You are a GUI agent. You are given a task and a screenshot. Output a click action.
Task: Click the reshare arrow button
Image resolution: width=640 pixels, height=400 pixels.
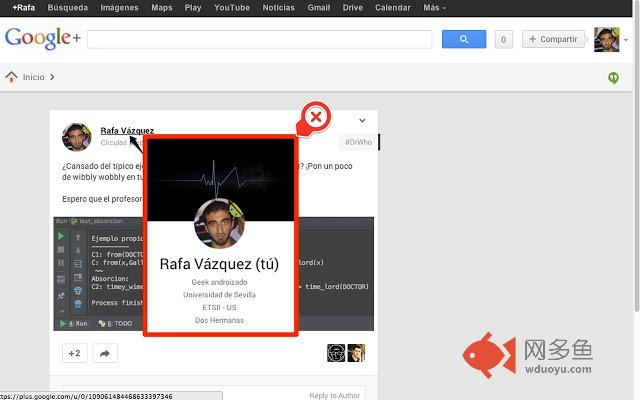pos(105,353)
